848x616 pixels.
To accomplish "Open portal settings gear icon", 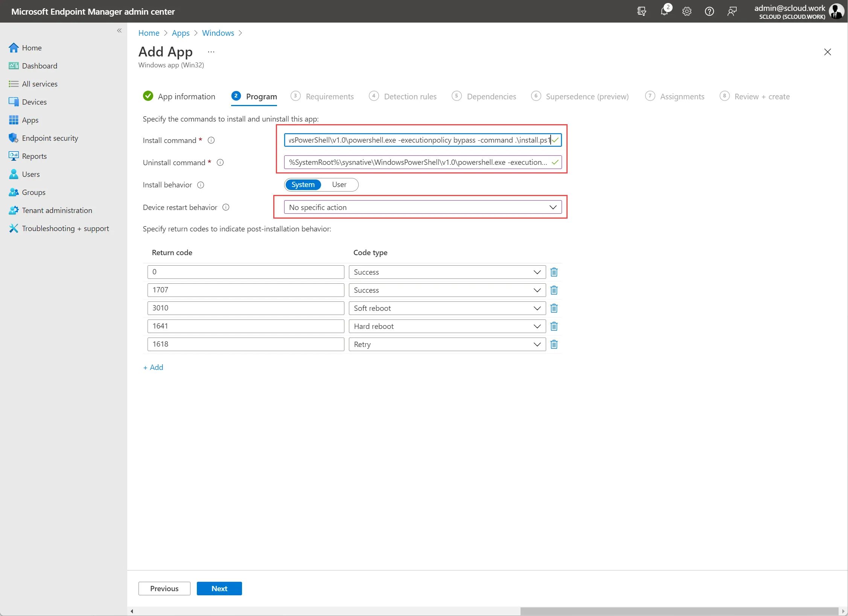I will click(x=687, y=11).
